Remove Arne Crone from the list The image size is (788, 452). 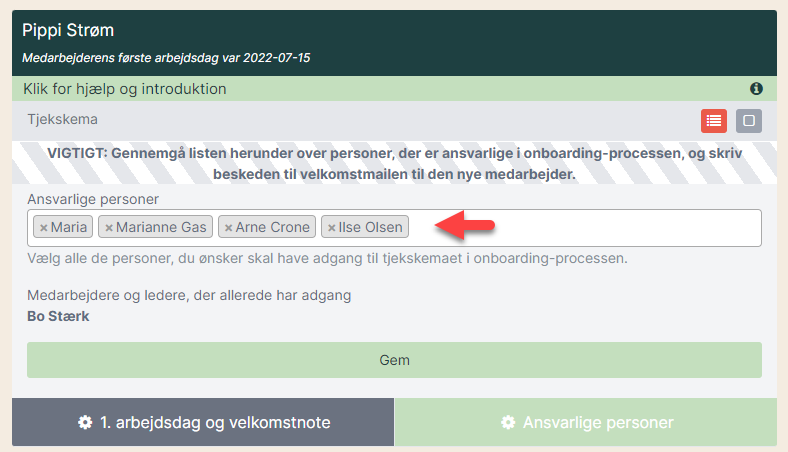pyautogui.click(x=228, y=228)
